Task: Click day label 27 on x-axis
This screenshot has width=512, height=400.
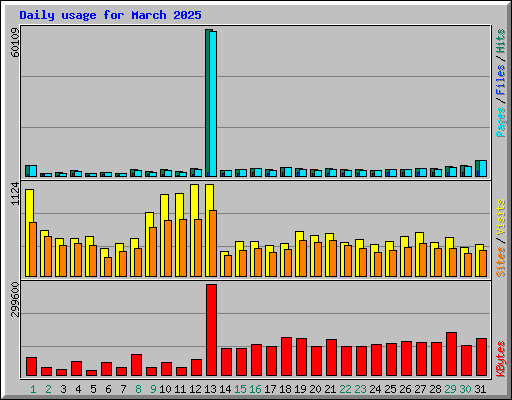Action: [x=420, y=389]
